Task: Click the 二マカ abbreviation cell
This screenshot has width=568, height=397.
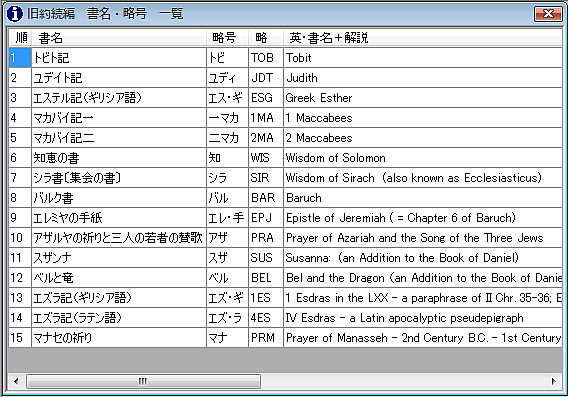Action: (227, 138)
